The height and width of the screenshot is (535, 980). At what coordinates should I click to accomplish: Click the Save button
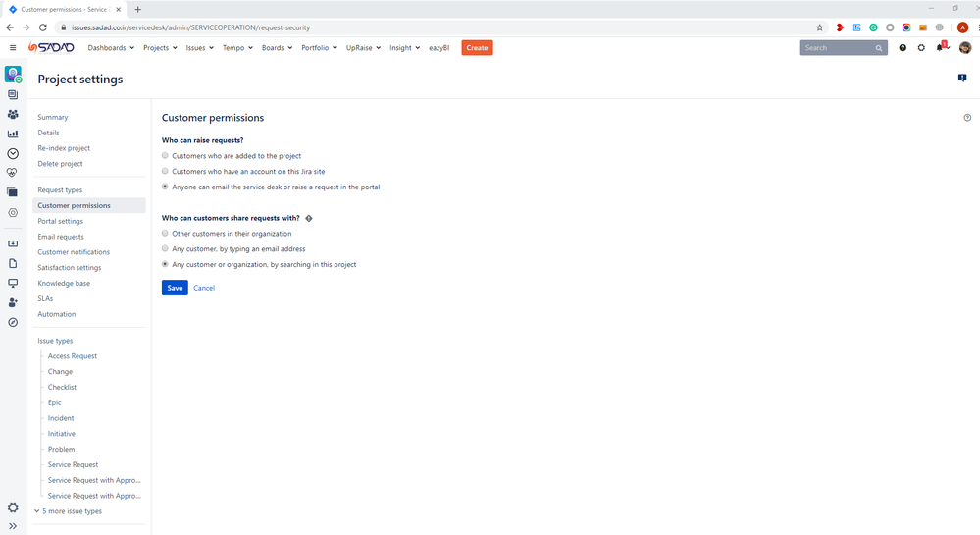pos(175,288)
